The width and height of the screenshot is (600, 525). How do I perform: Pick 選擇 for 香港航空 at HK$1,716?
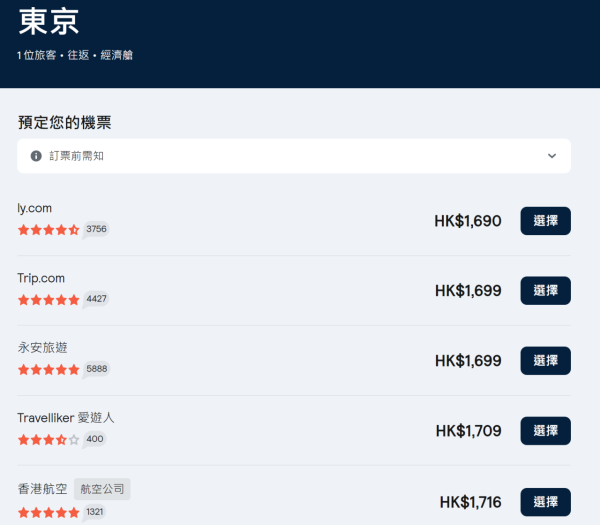[545, 501]
